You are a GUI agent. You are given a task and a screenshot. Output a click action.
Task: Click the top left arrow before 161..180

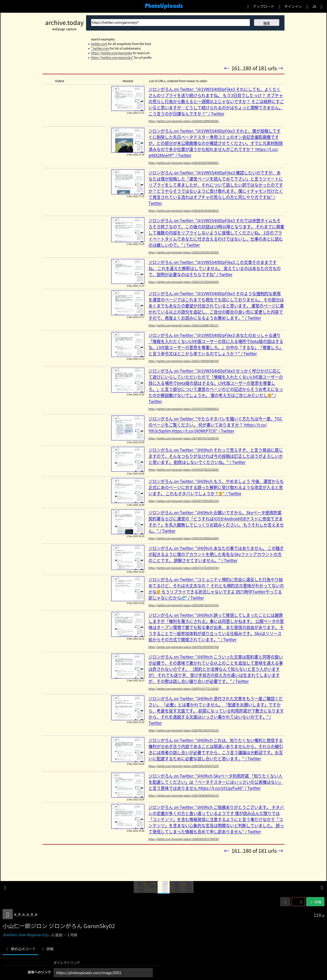(226, 68)
